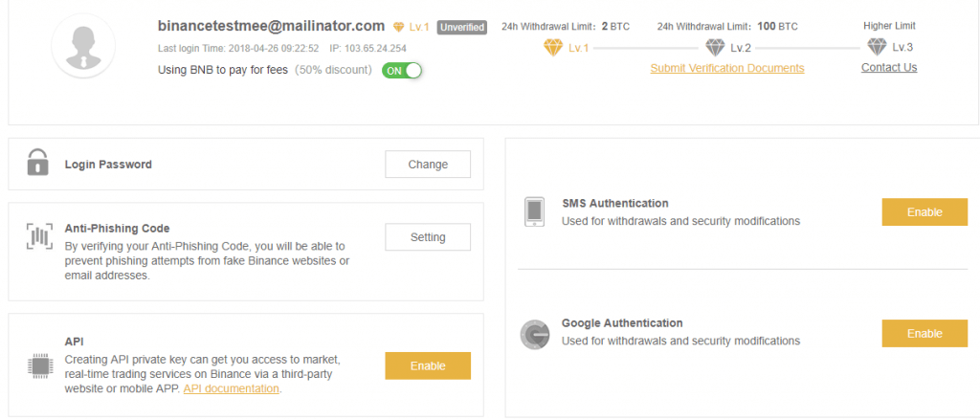This screenshot has width=980, height=420.
Task: Click the Last login Time 2018-04-26 text
Action: tap(238, 48)
